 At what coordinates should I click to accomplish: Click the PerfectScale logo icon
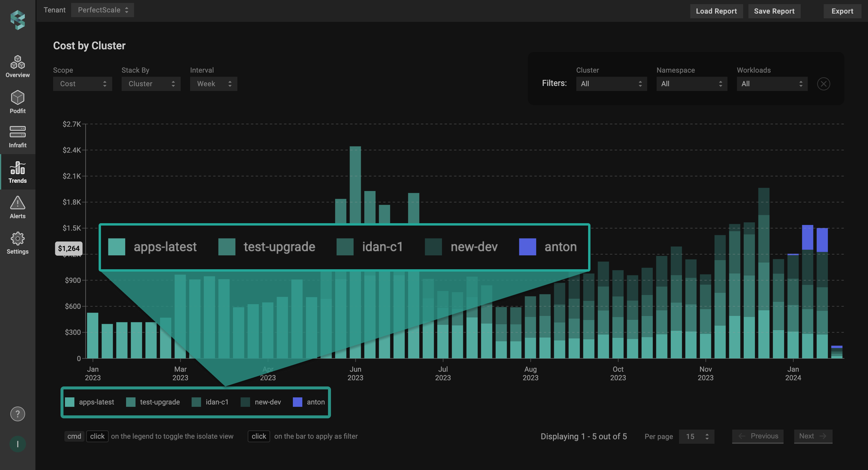[x=17, y=20]
